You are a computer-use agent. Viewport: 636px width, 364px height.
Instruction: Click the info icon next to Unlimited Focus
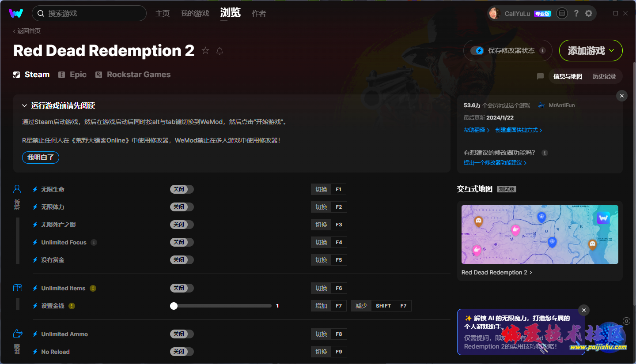coord(94,242)
